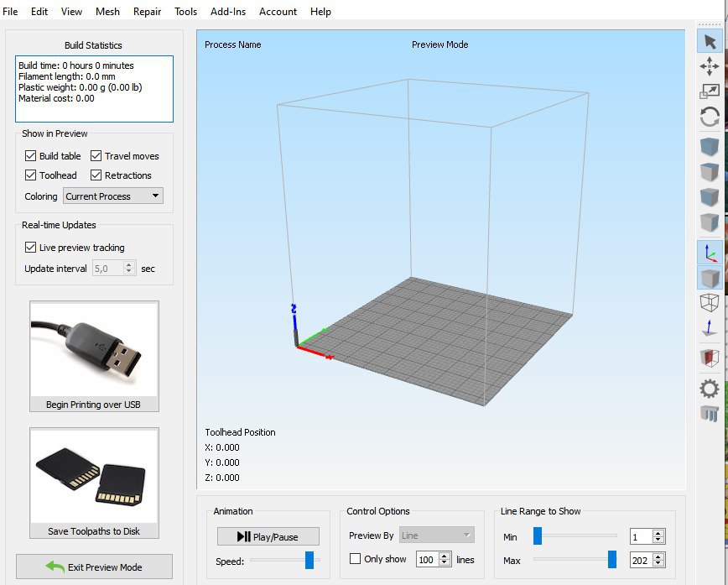Viewport: 728px width, 585px height.
Task: Decrease Only show lines count
Action: point(445,562)
